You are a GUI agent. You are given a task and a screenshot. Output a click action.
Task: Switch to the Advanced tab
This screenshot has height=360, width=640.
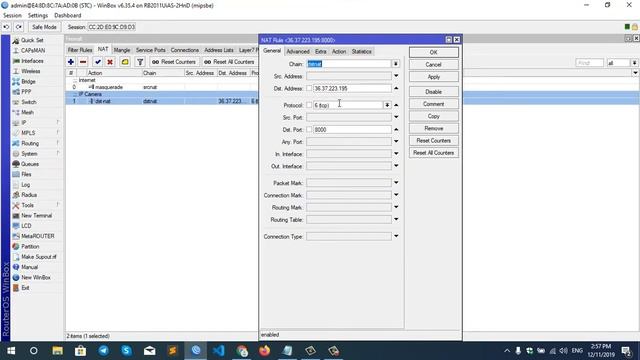click(x=298, y=51)
